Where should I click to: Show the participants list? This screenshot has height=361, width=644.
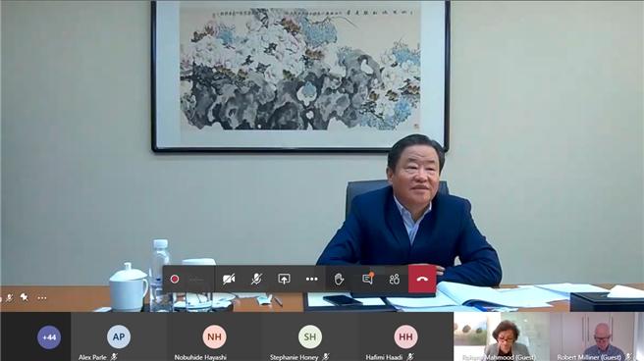point(395,280)
